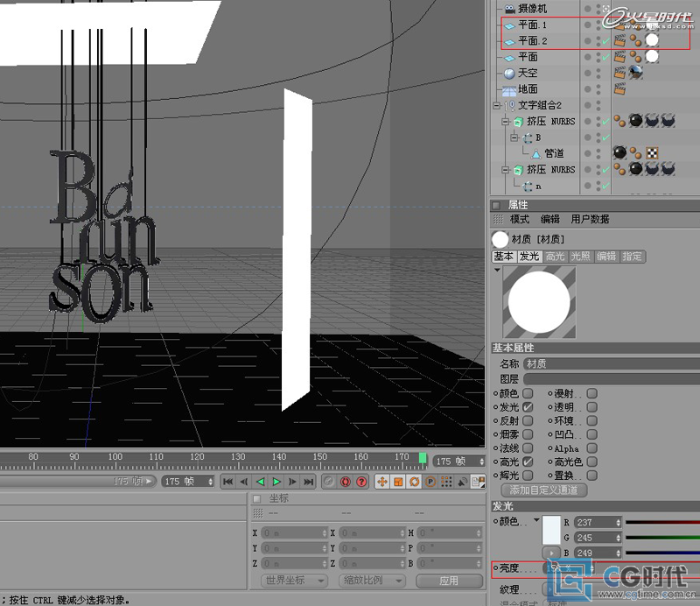Play the animation forwards

click(x=276, y=482)
